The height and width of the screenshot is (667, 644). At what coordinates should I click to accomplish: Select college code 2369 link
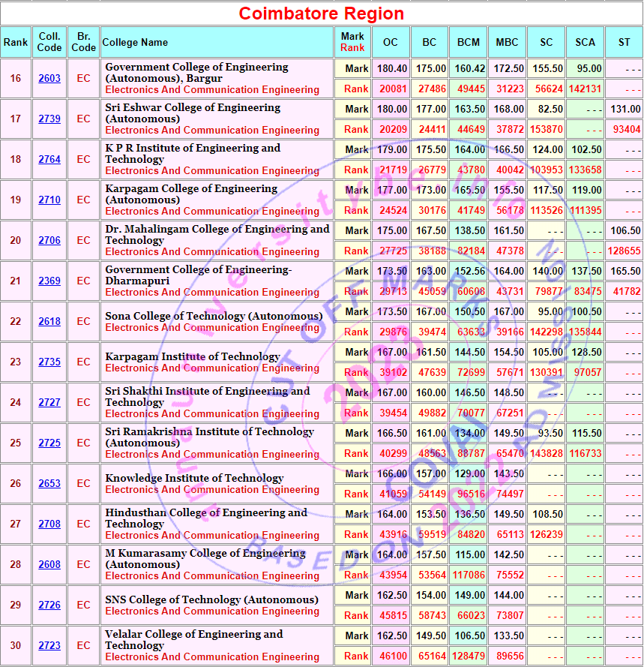[49, 281]
